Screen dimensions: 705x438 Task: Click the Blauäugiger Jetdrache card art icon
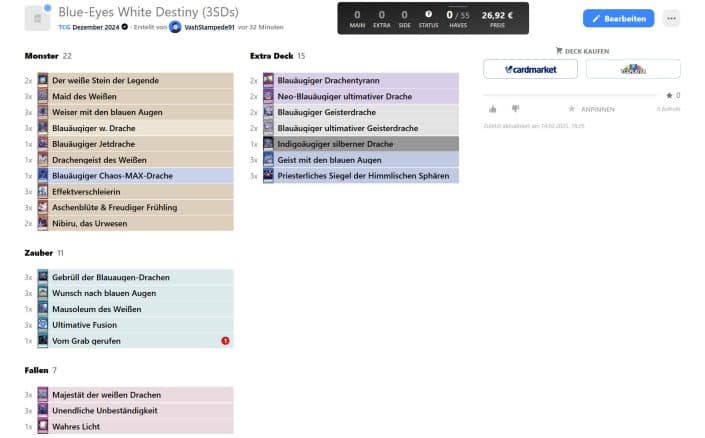coord(43,144)
